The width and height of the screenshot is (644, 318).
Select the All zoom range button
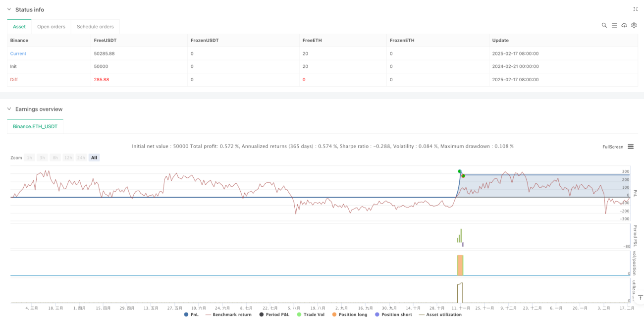point(94,158)
